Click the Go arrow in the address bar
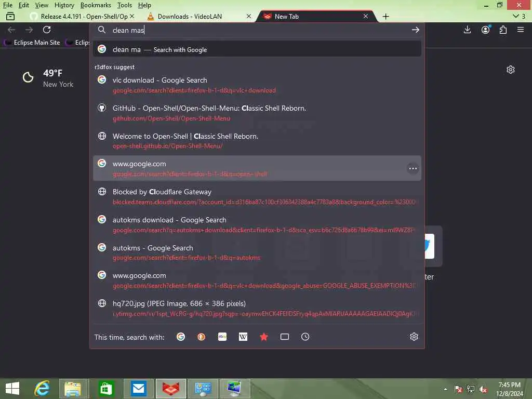The width and height of the screenshot is (532, 399). pos(415,30)
